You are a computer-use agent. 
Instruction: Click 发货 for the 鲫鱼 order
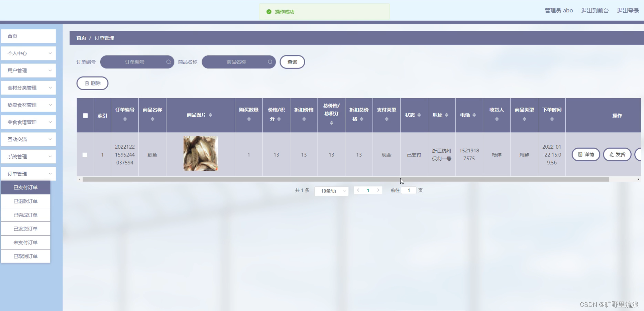click(x=617, y=154)
